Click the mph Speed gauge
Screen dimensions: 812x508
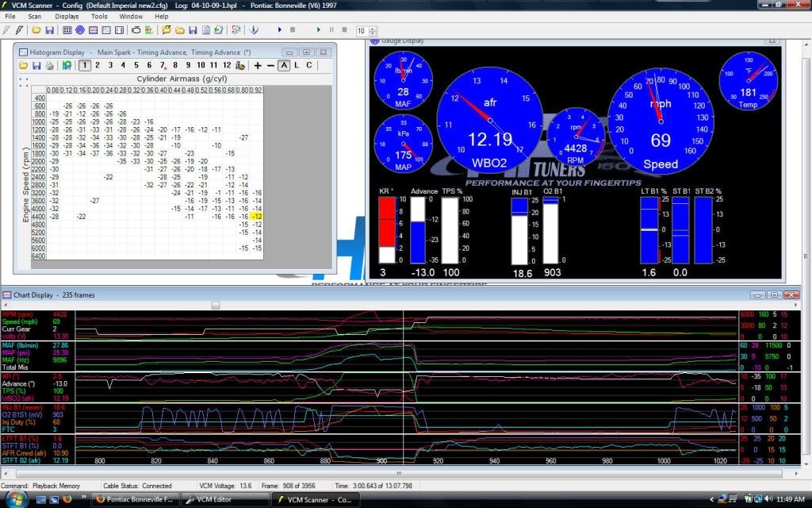[x=661, y=121]
